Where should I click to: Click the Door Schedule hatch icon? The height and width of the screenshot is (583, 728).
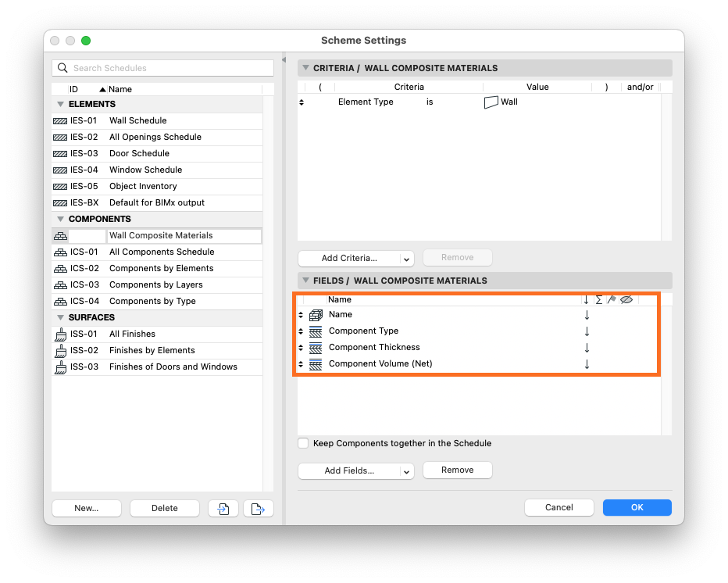(x=60, y=154)
